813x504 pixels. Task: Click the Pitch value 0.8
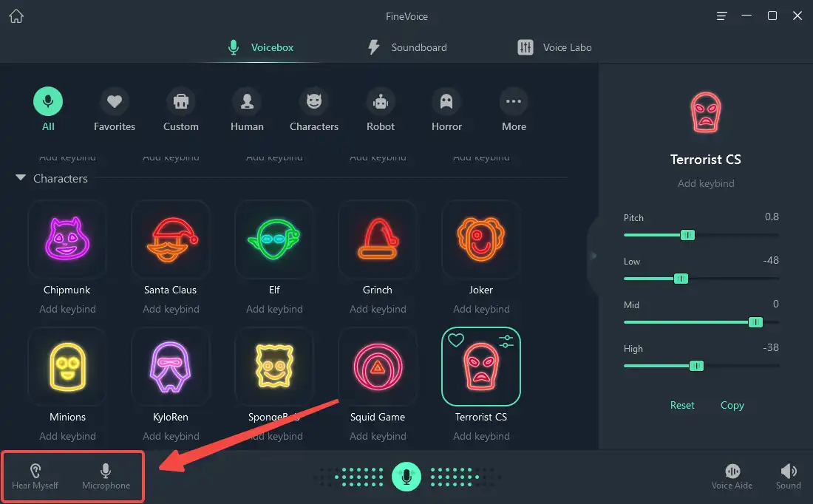click(x=772, y=217)
